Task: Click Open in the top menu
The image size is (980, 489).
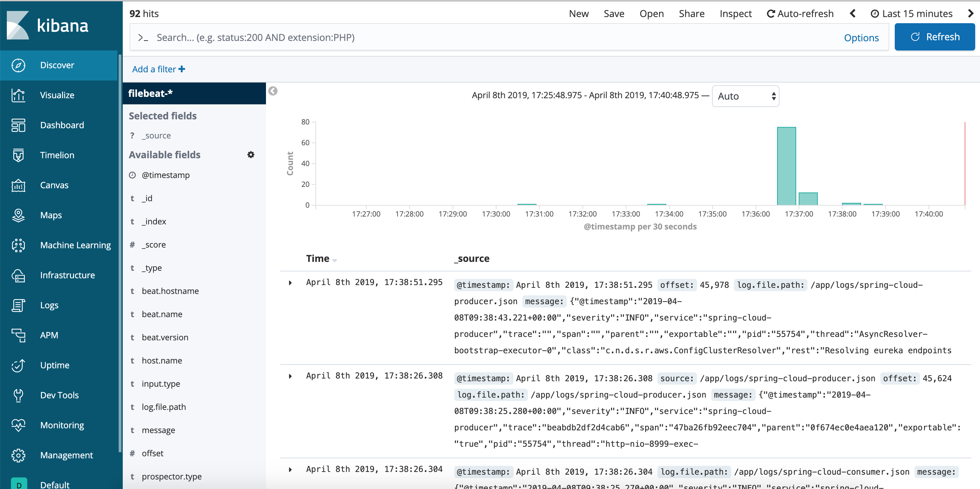Action: click(651, 14)
